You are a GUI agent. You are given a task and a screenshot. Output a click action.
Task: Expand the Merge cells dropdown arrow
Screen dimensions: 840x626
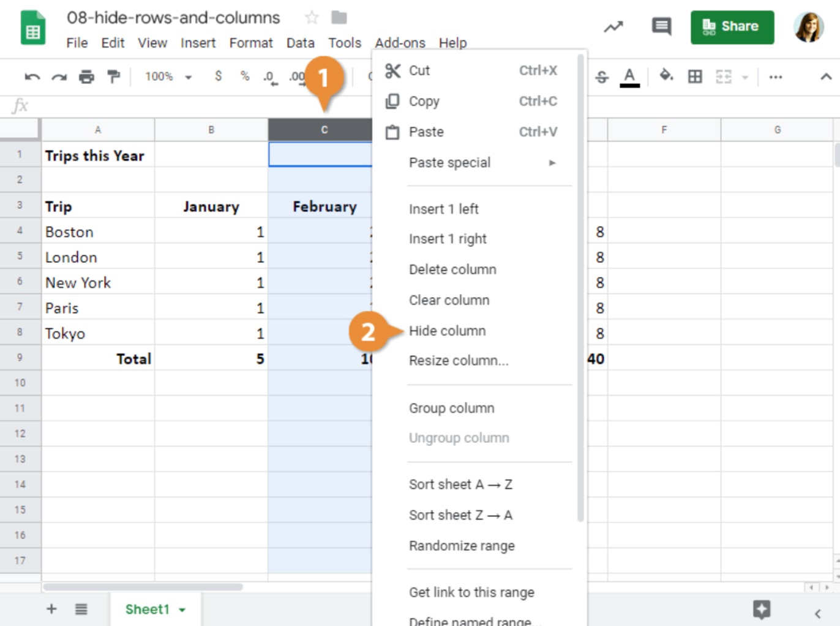point(745,77)
